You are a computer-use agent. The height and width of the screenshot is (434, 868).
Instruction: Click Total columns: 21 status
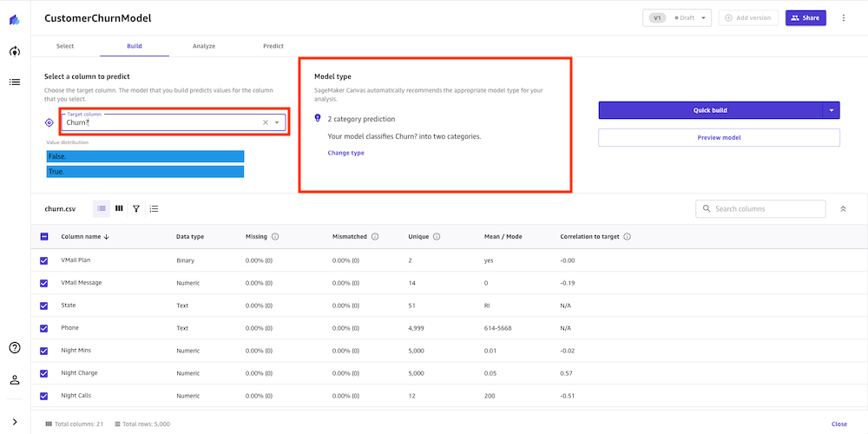pyautogui.click(x=74, y=424)
